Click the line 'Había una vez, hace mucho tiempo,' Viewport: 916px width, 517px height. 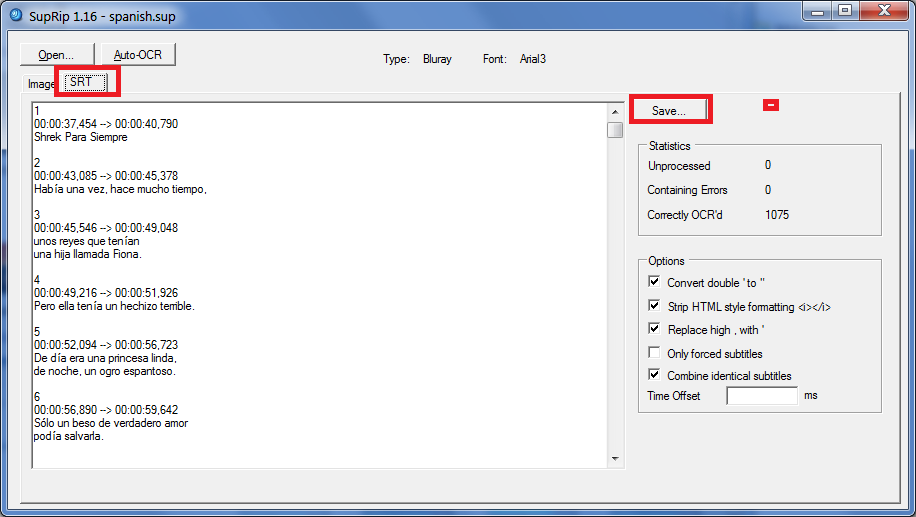tap(120, 189)
